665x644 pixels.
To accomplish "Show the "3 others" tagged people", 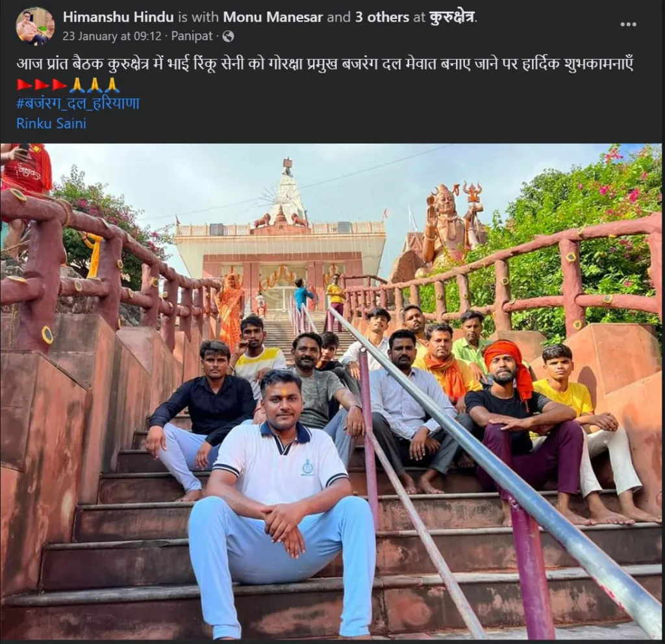I will 381,18.
